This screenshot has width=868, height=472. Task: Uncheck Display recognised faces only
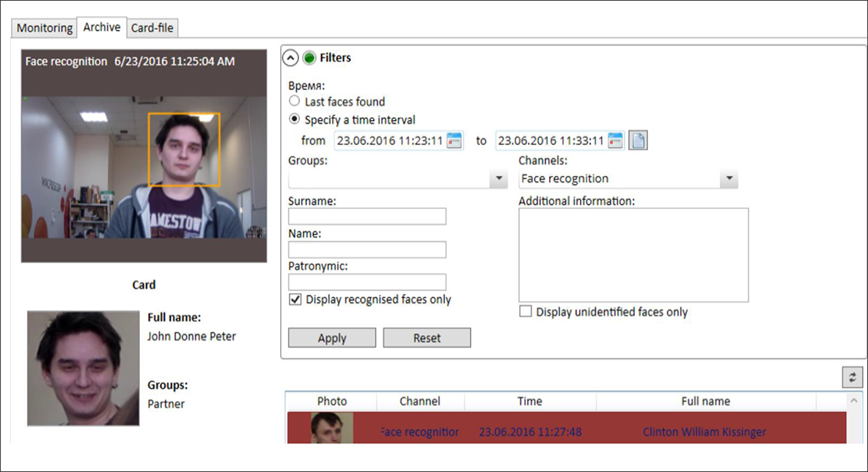[295, 300]
